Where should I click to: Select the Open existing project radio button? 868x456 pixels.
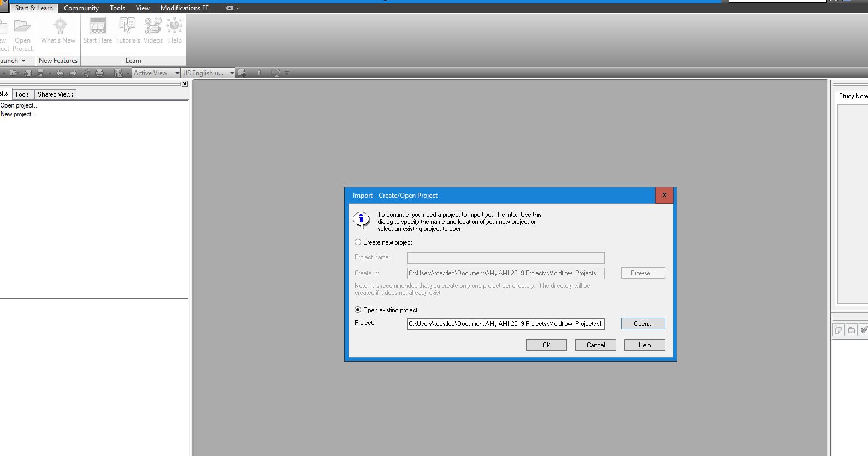click(x=358, y=310)
